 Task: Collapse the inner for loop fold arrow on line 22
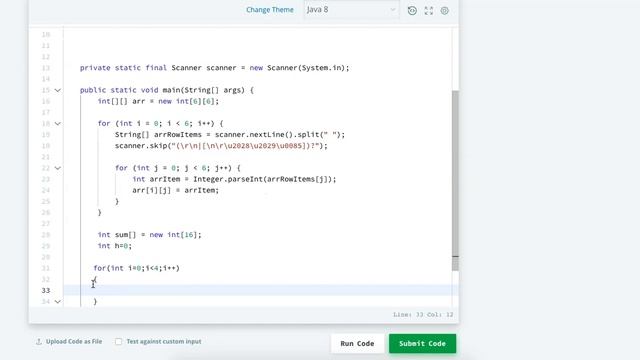(58, 168)
